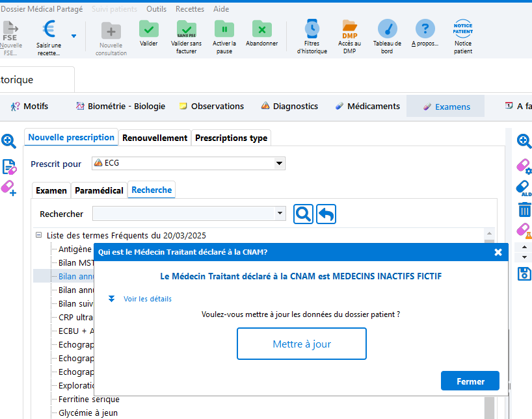Click the left sidebar prescription document icon

[9, 167]
